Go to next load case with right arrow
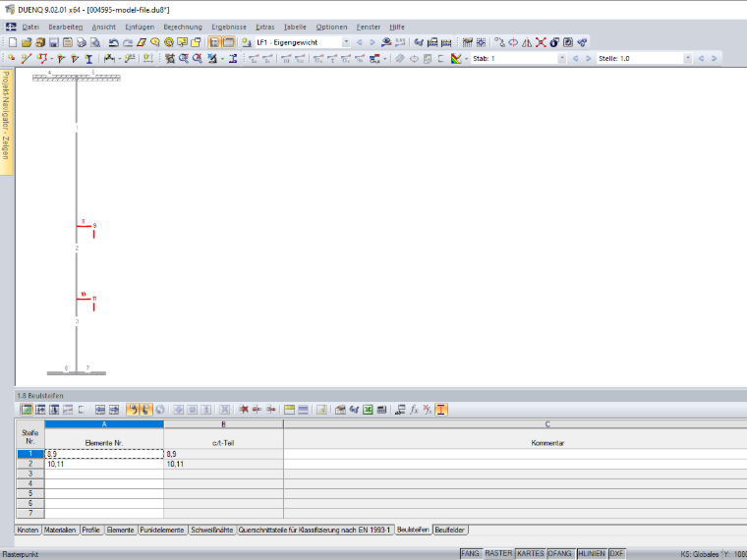This screenshot has width=747, height=560. pos(373,42)
